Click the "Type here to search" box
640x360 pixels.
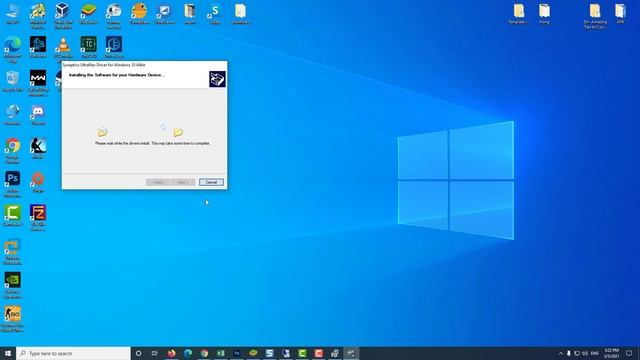tap(73, 353)
